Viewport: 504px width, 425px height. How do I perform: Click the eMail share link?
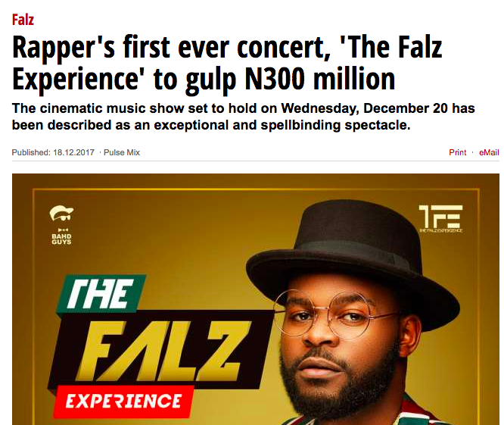click(x=489, y=152)
